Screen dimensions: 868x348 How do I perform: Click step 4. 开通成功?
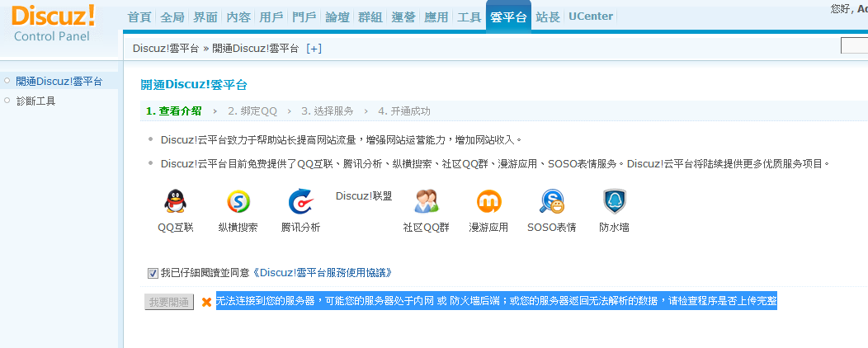tap(404, 111)
